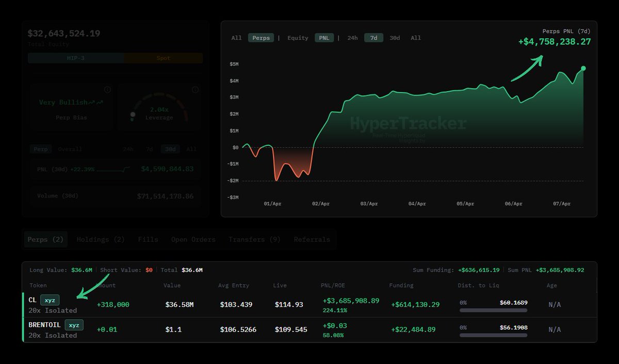Open the Transfers (9) tab

(x=254, y=239)
